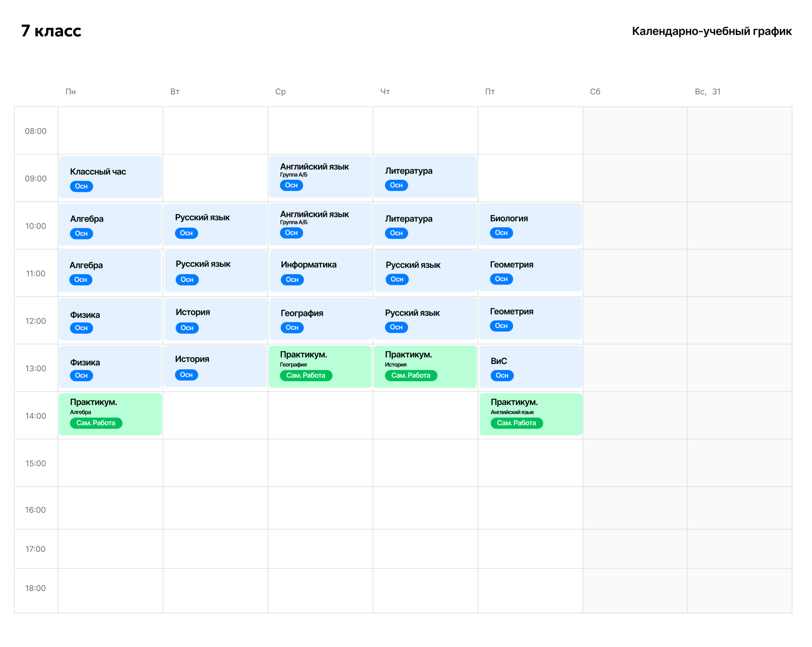
Task: Open Практикум История self-work block
Action: [425, 366]
